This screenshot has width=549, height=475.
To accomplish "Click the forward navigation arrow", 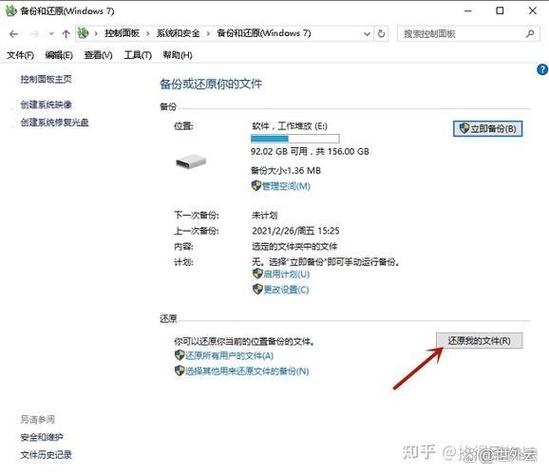I will tap(34, 34).
